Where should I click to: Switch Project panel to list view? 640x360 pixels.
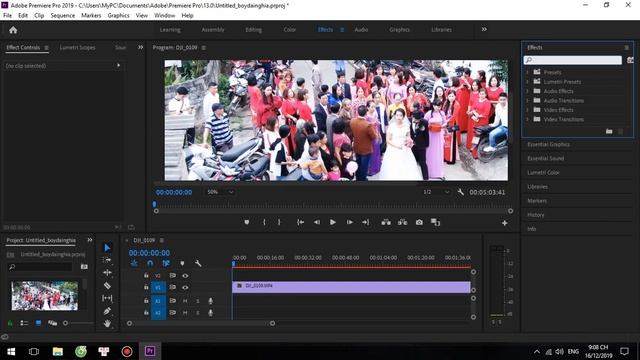click(24, 323)
